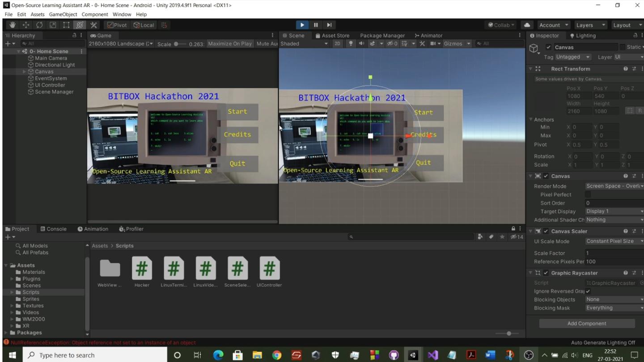Viewport: 644px width, 362px height.
Task: Toggle Local handle rotation mode
Action: coord(144,25)
